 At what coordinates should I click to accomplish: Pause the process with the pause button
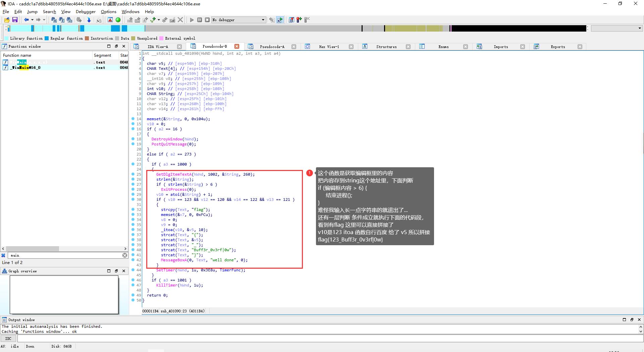pos(200,20)
